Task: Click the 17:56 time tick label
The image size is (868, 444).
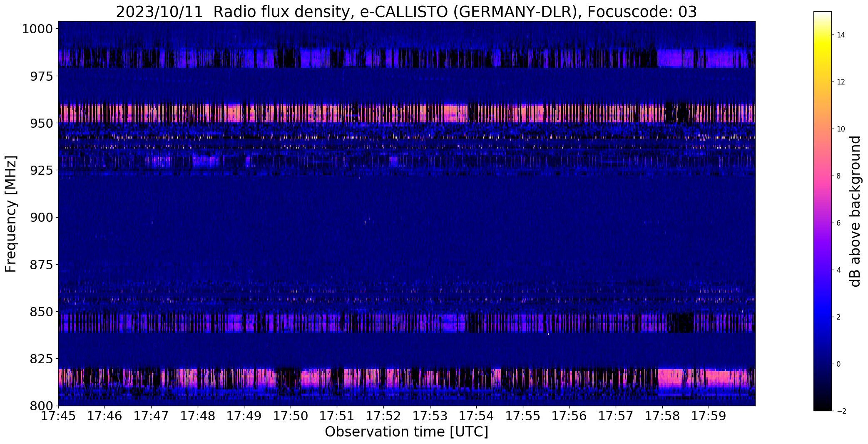Action: point(570,416)
